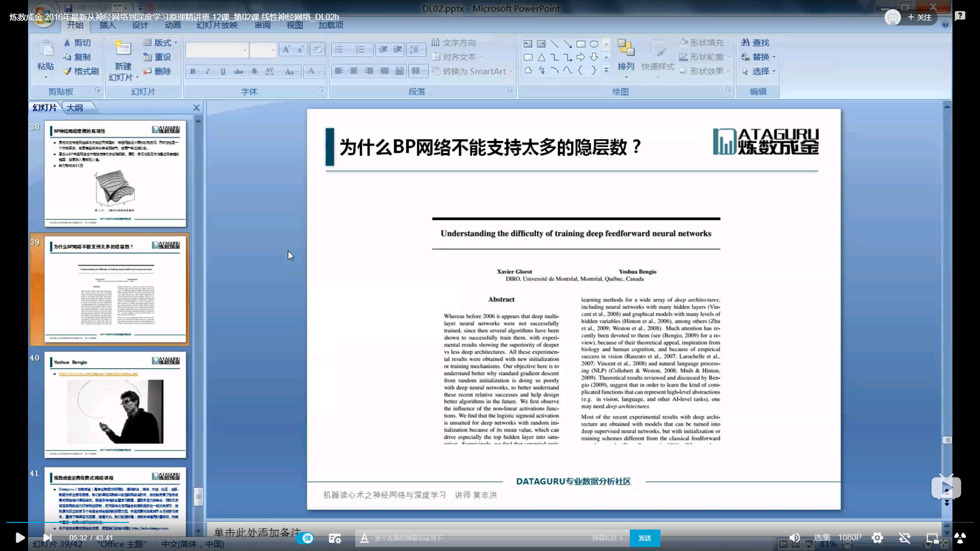The width and height of the screenshot is (980, 551).
Task: Open the font size combo box
Action: pos(263,50)
